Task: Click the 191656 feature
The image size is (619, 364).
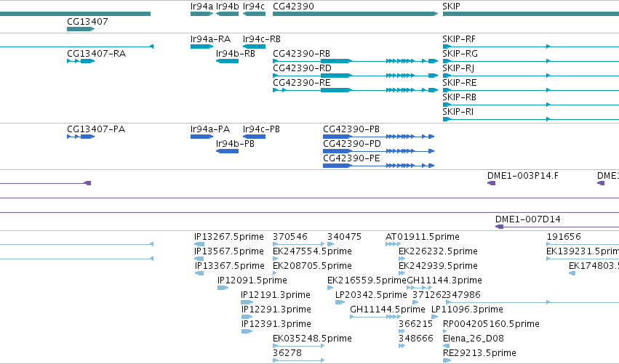Action: [583, 244]
